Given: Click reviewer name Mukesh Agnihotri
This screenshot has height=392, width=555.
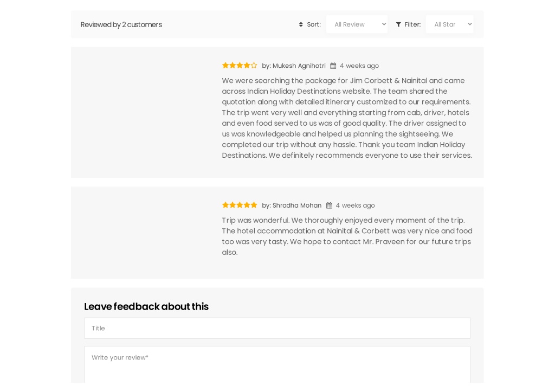Looking at the screenshot, I should (x=299, y=66).
